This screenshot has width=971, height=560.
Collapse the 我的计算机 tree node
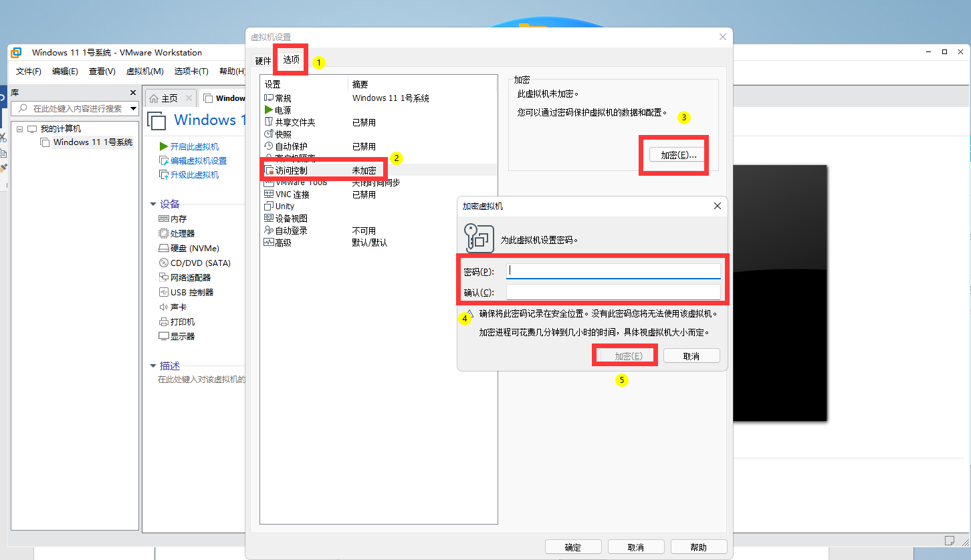point(19,128)
